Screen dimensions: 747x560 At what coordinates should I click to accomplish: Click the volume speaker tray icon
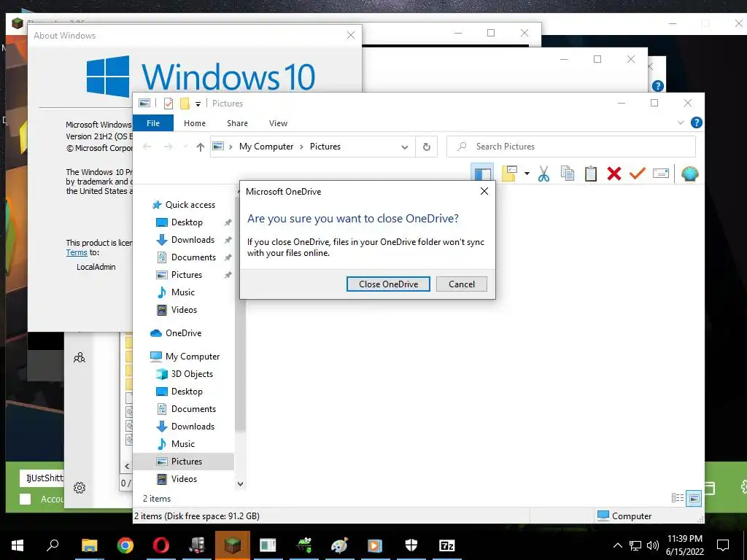click(x=653, y=545)
